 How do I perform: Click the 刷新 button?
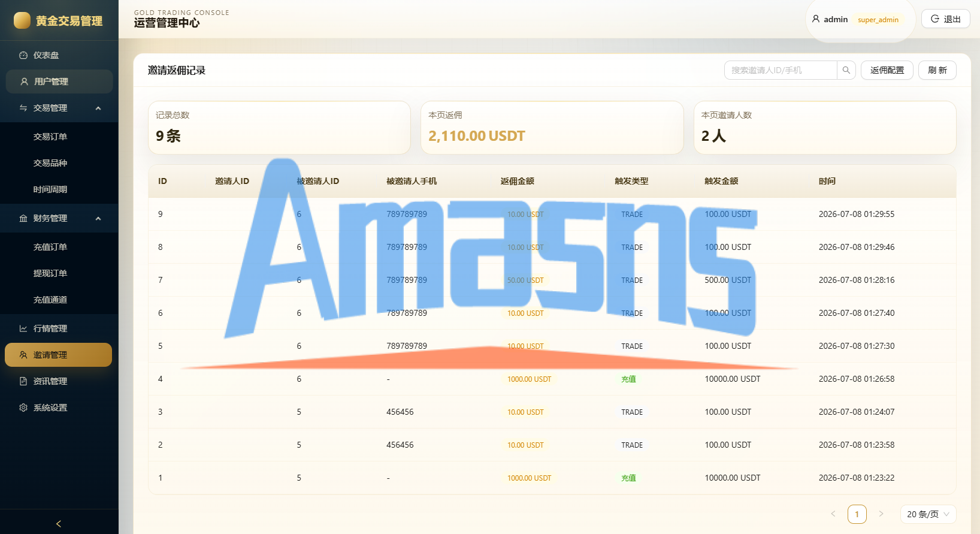click(937, 70)
